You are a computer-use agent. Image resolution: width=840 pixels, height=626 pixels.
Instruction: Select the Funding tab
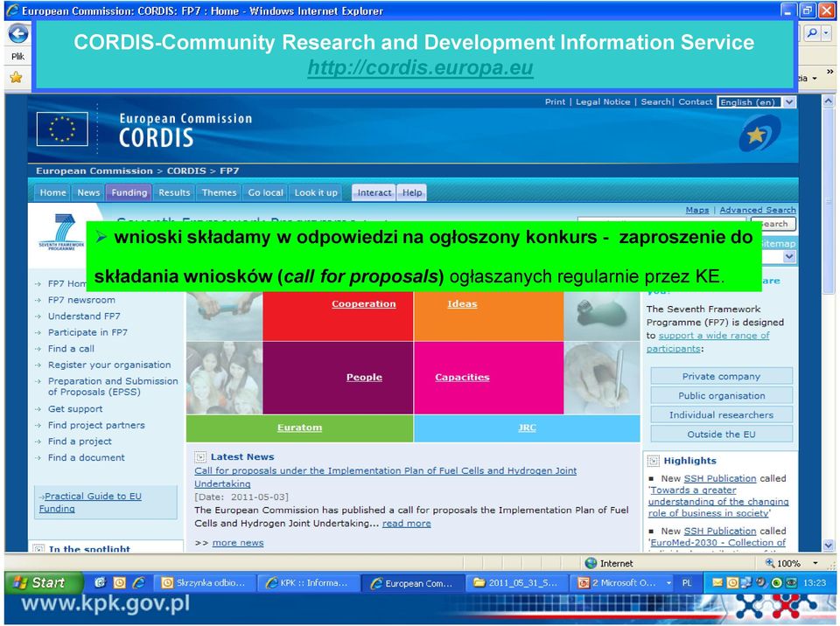click(x=129, y=192)
